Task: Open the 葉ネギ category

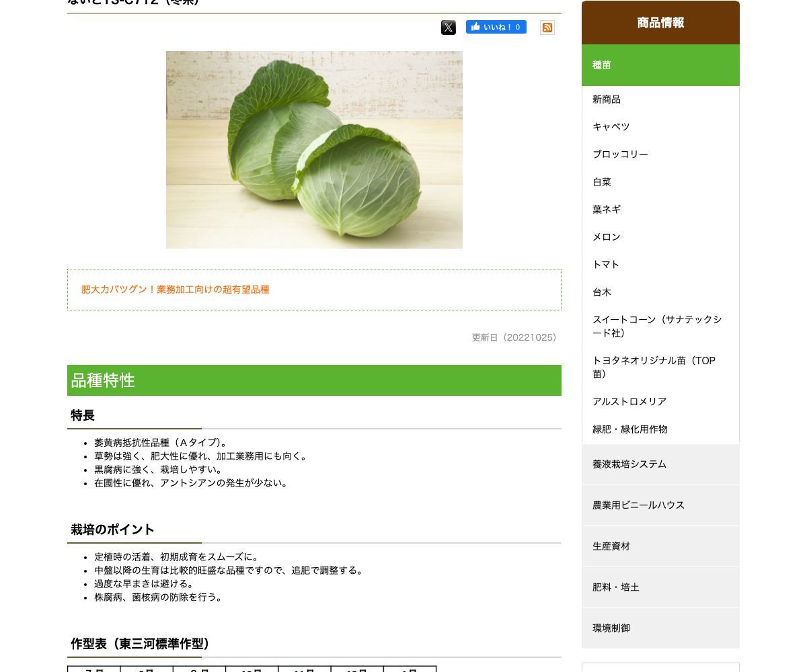Action: pos(607,210)
